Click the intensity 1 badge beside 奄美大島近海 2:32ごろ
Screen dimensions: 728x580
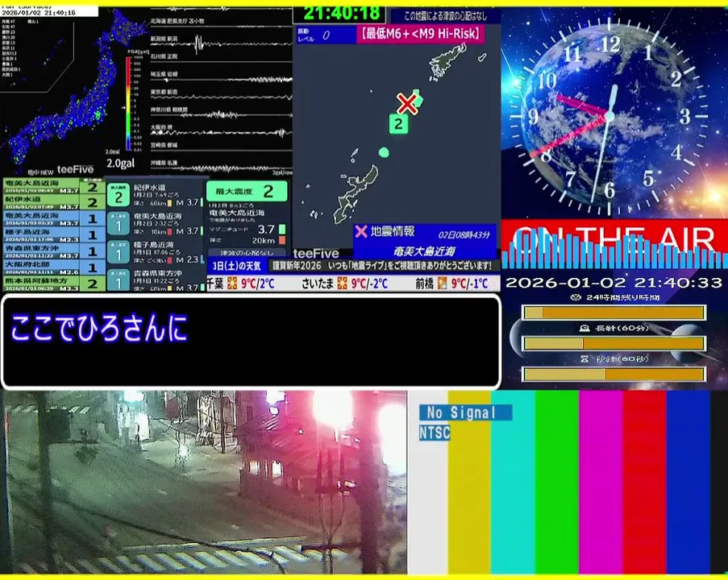pyautogui.click(x=119, y=224)
